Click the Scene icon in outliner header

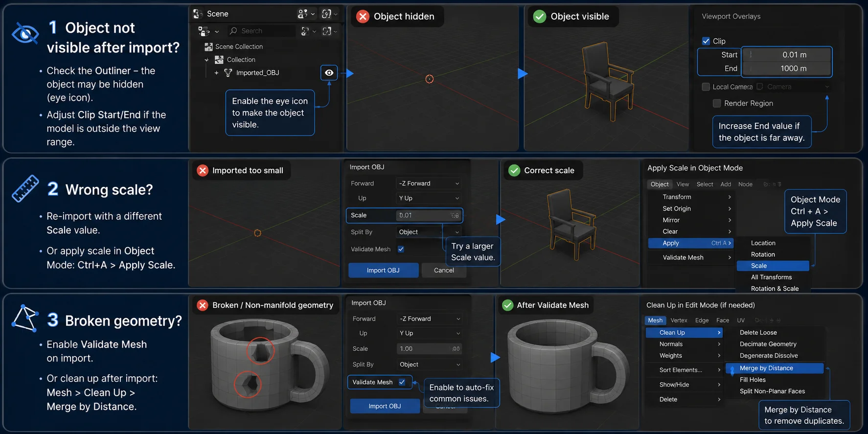click(198, 14)
